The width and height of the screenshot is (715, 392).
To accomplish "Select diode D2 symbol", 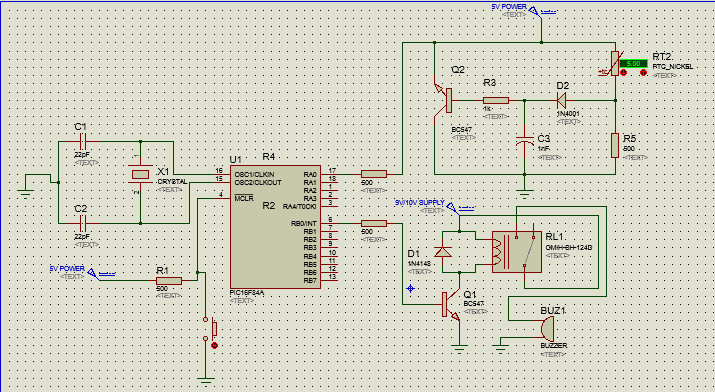I will coord(562,100).
